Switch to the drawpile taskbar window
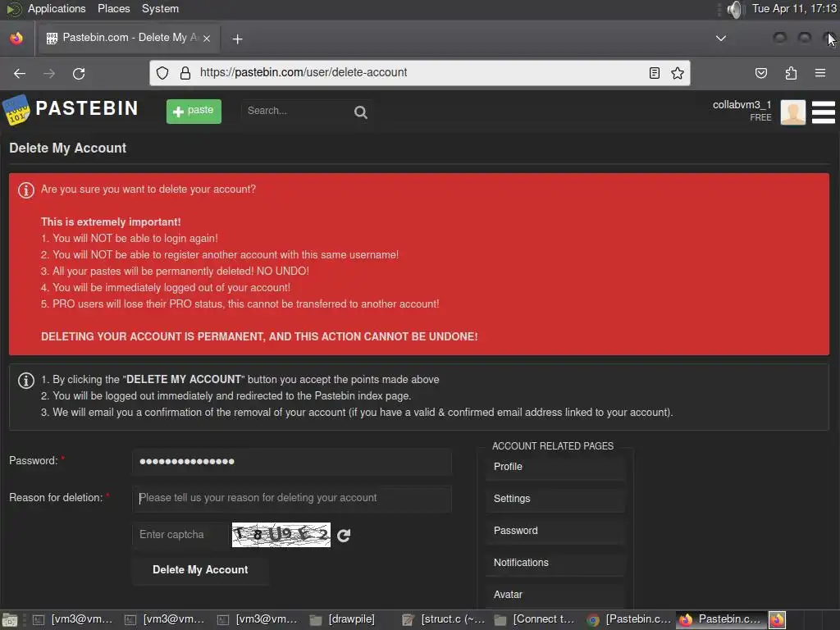Image resolution: width=840 pixels, height=630 pixels. tap(343, 620)
